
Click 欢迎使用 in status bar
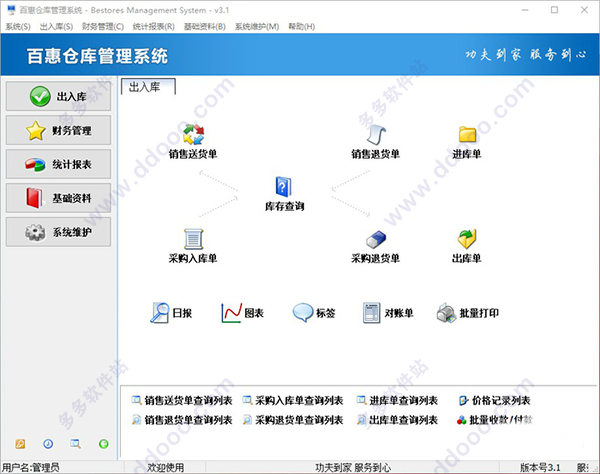click(165, 467)
